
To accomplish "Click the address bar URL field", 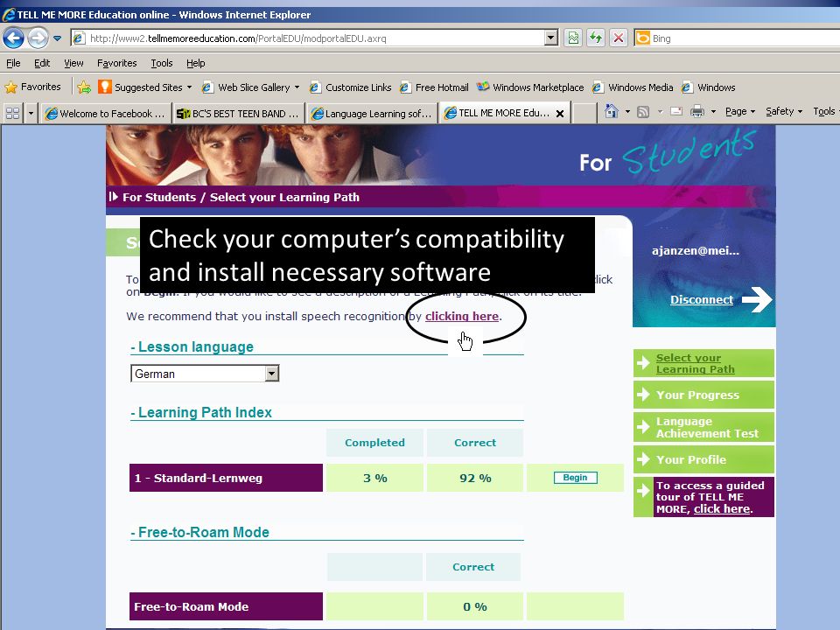I will (315, 38).
